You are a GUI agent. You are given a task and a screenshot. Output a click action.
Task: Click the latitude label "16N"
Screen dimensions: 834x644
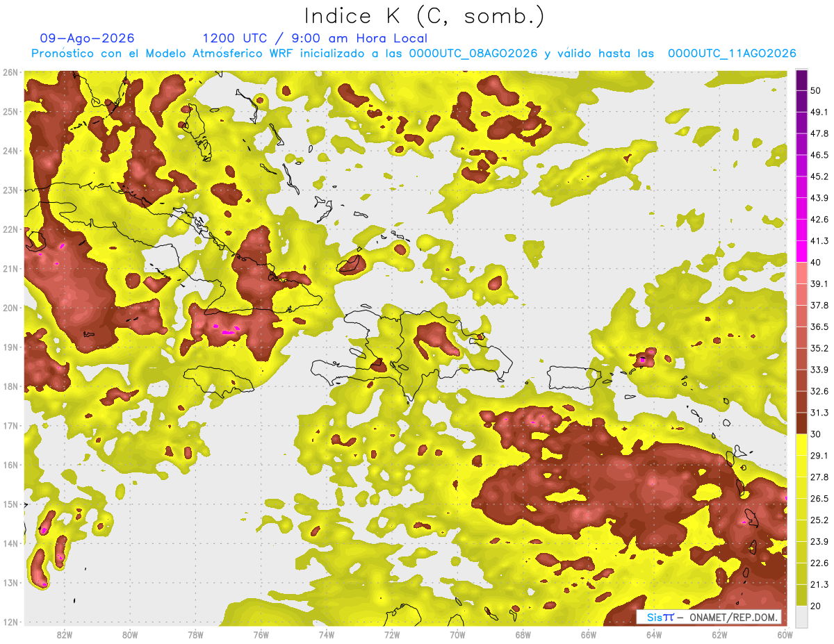point(10,465)
